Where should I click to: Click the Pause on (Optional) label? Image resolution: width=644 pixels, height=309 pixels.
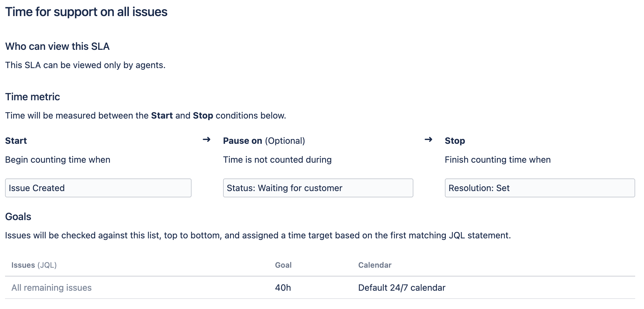tap(264, 141)
